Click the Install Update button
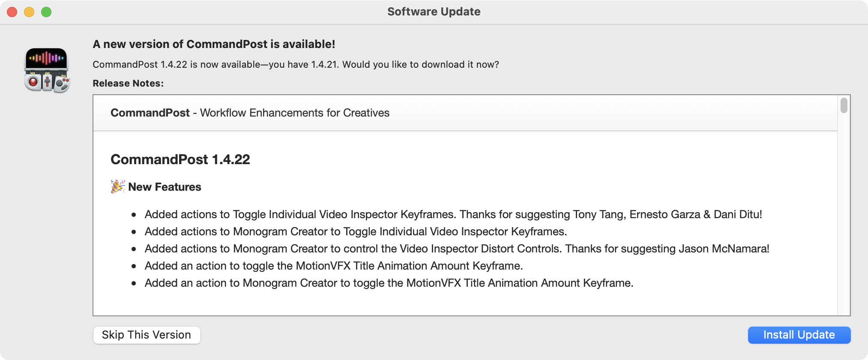868x360 pixels. [x=799, y=335]
